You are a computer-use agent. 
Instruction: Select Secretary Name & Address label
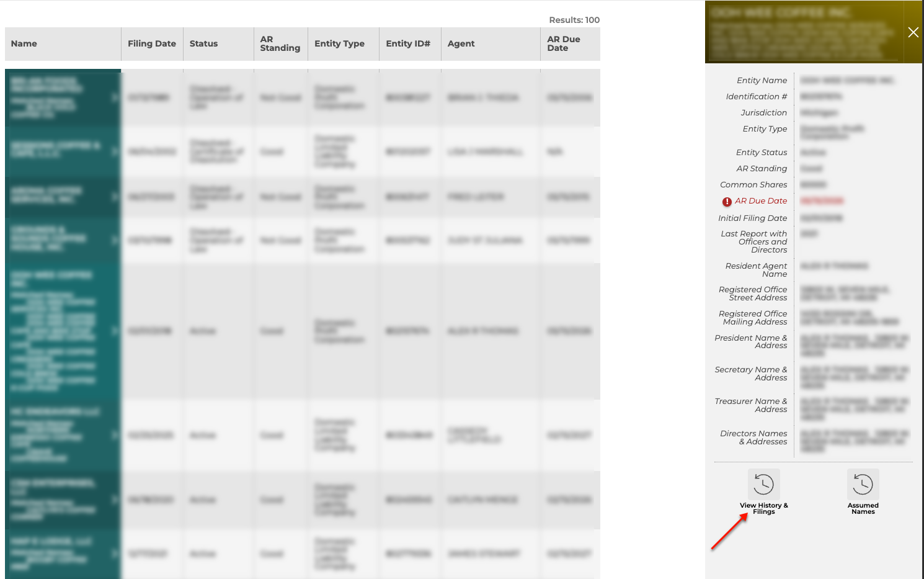(750, 374)
